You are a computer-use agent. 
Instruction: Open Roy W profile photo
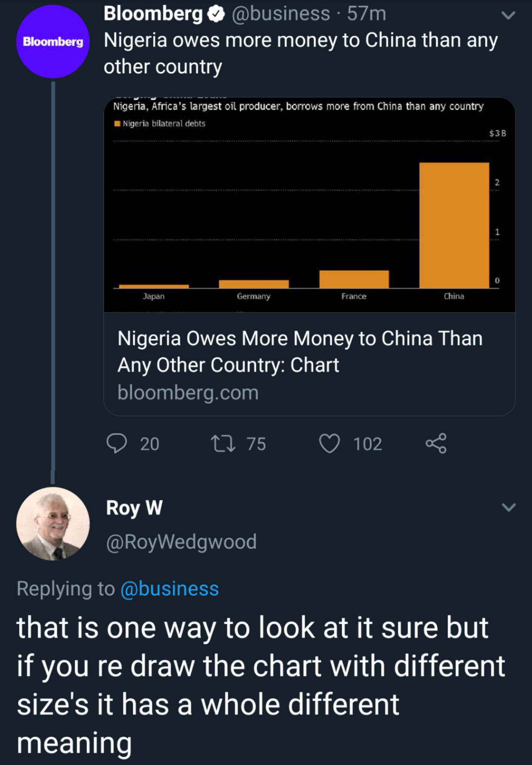[53, 523]
